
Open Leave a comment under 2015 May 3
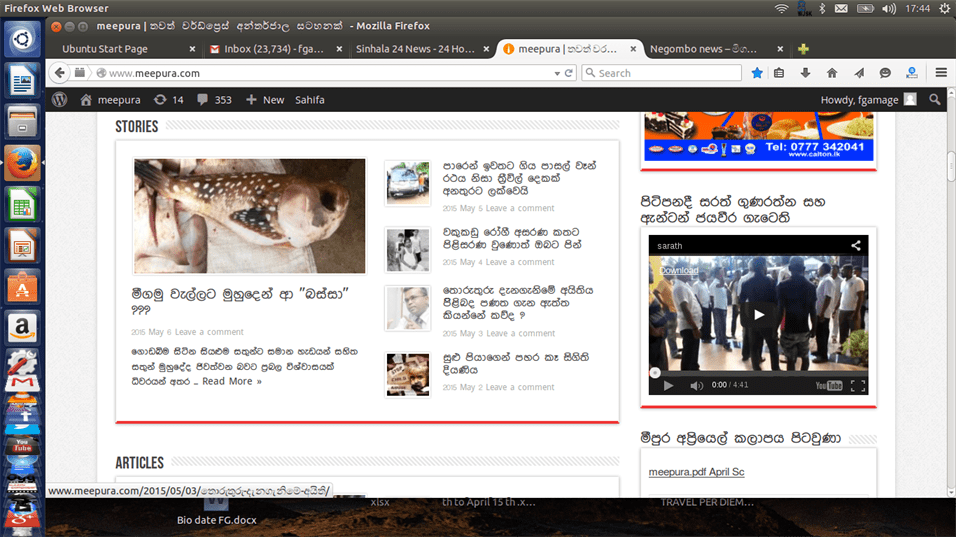tap(520, 333)
